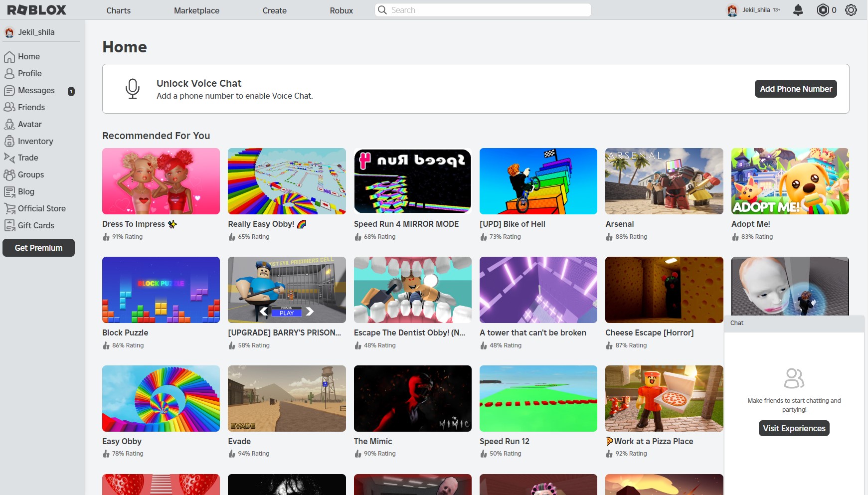Viewport: 868px width, 495px height.
Task: Open the Arsenal game title link
Action: pos(620,224)
